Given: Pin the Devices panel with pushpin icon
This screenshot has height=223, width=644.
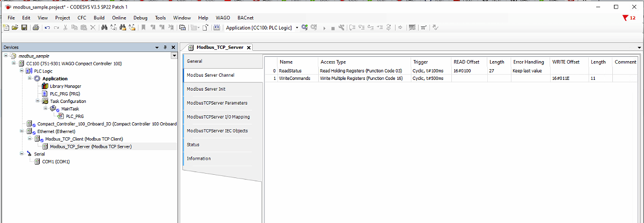Looking at the screenshot, I should pyautogui.click(x=165, y=47).
